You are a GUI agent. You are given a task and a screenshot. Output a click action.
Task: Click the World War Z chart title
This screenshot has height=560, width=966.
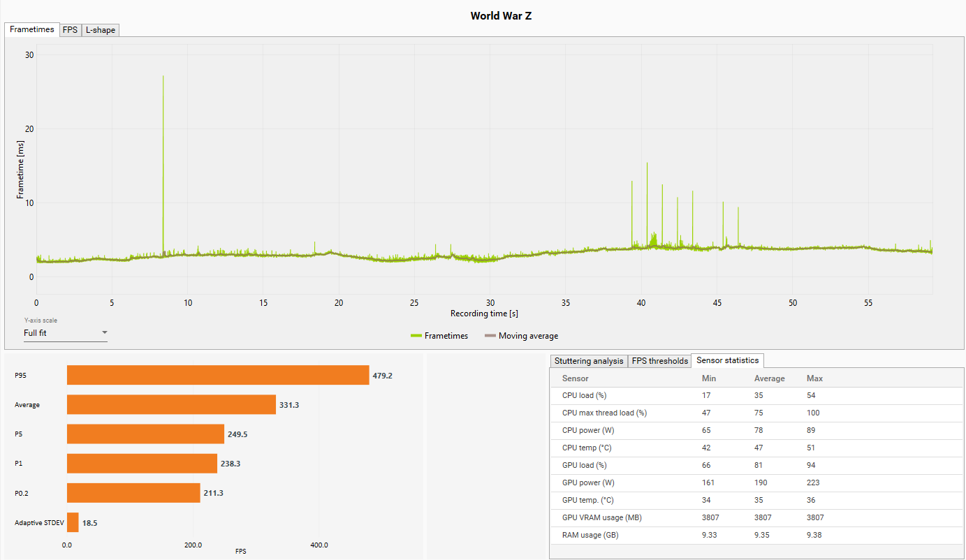tap(501, 15)
